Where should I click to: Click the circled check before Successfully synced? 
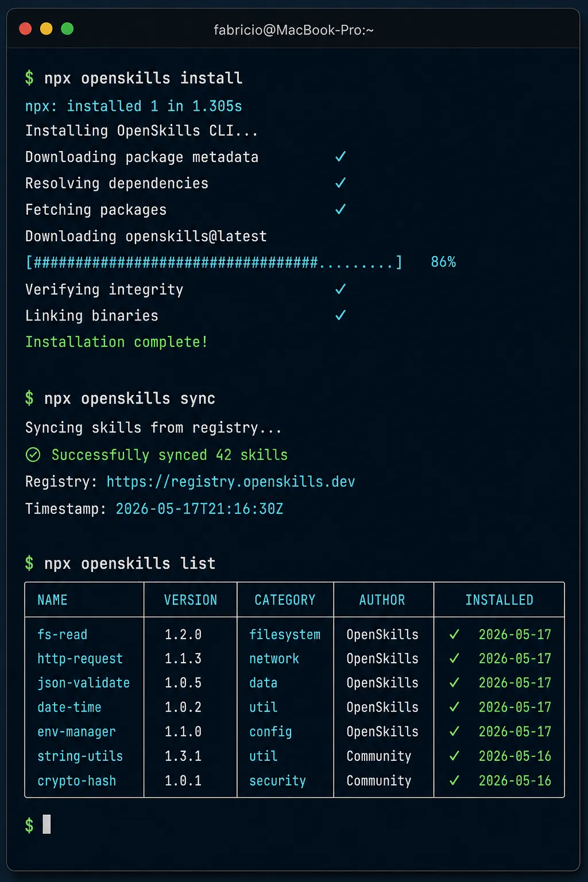tap(33, 455)
